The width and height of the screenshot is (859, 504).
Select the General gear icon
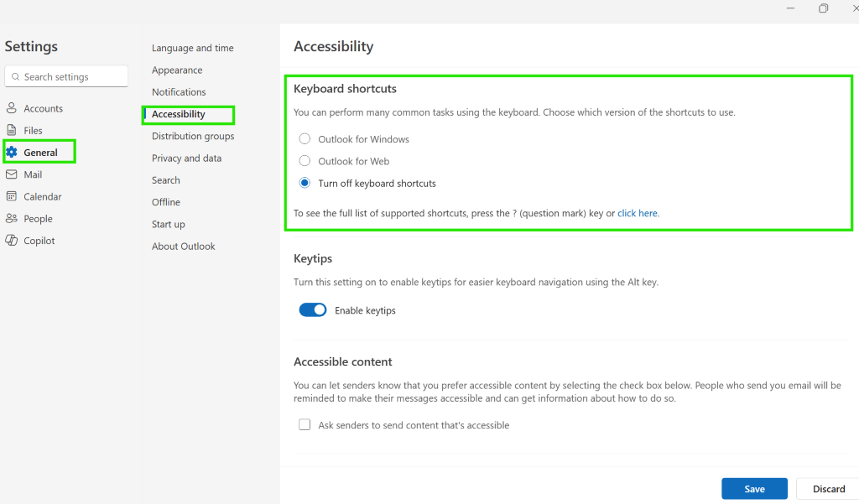point(12,152)
